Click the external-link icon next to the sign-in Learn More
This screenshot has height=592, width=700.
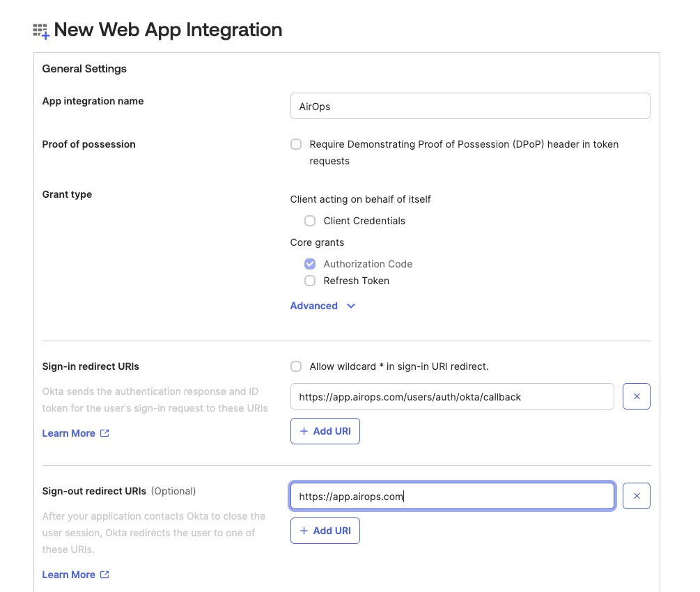pos(104,433)
